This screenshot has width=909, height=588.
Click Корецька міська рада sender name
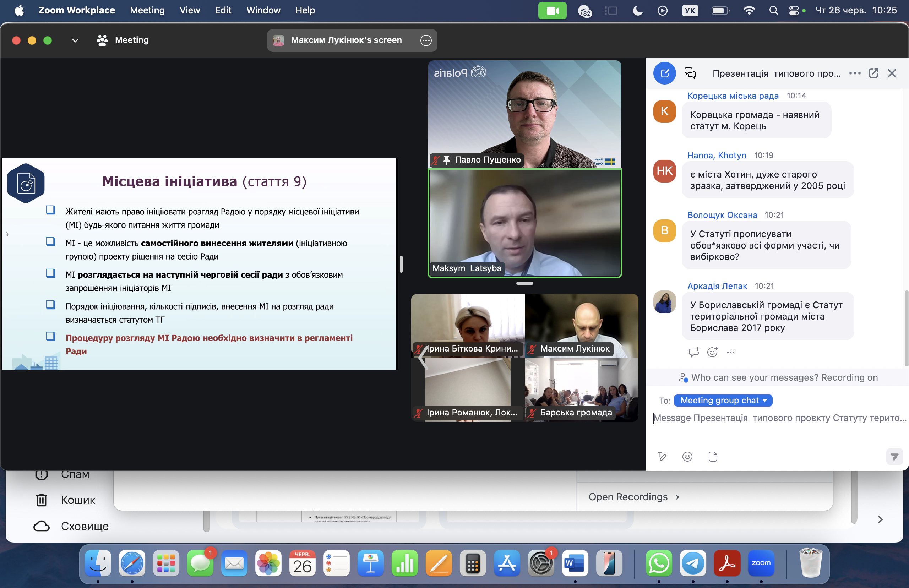(733, 96)
